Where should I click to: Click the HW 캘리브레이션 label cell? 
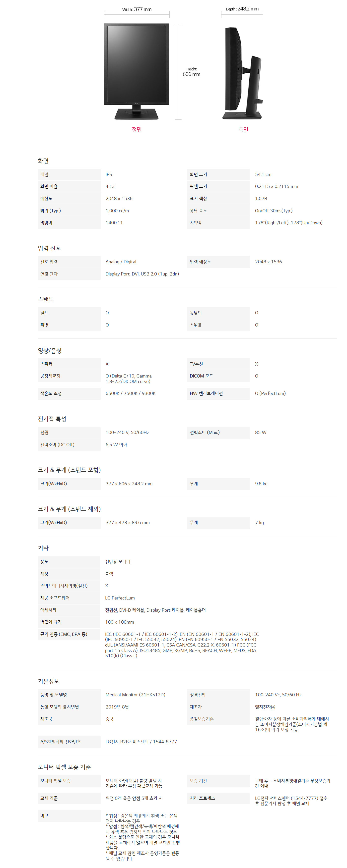206,393
